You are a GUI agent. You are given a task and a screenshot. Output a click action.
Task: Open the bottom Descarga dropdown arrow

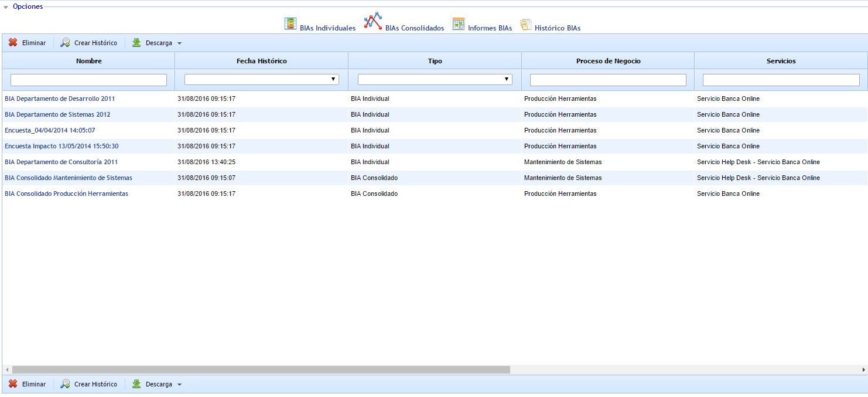click(180, 385)
